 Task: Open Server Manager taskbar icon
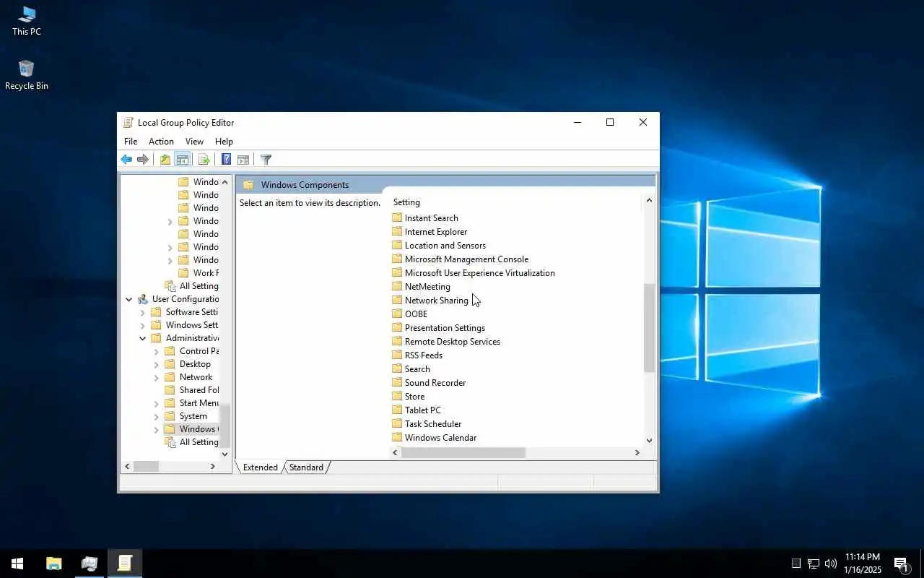click(x=90, y=564)
